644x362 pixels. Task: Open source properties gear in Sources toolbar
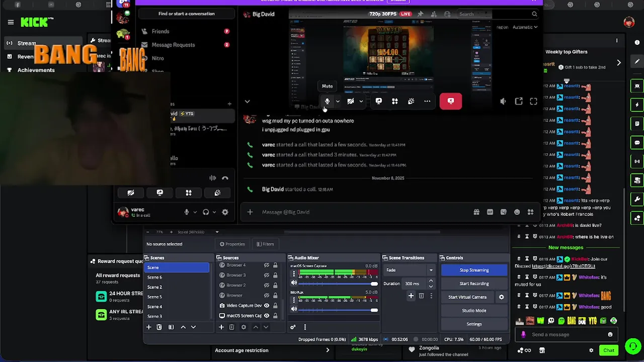[x=244, y=327]
